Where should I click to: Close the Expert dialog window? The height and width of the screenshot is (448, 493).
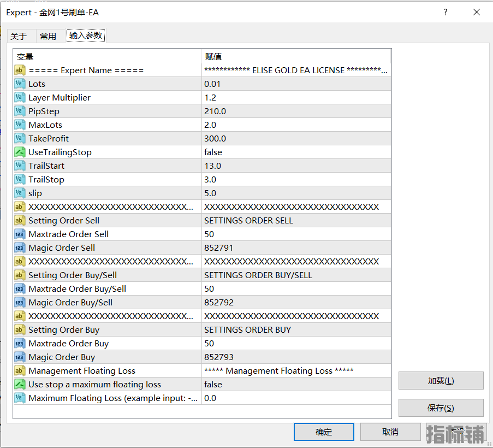[x=476, y=12]
